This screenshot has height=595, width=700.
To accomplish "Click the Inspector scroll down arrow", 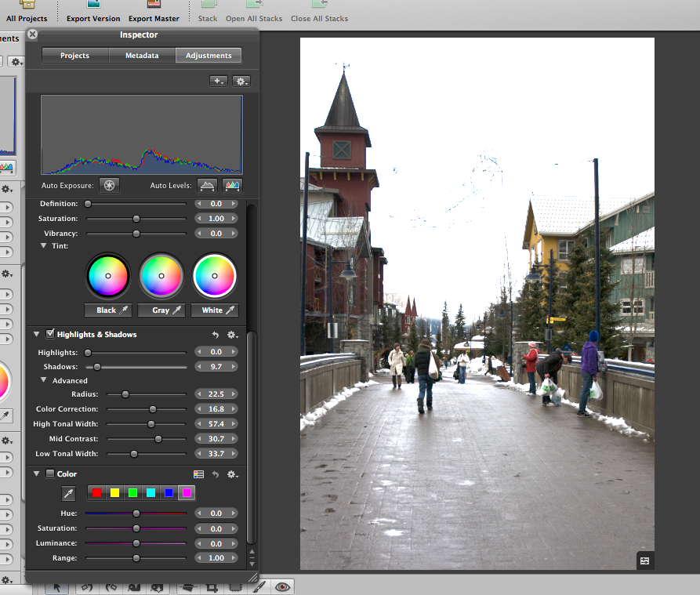I will (252, 564).
